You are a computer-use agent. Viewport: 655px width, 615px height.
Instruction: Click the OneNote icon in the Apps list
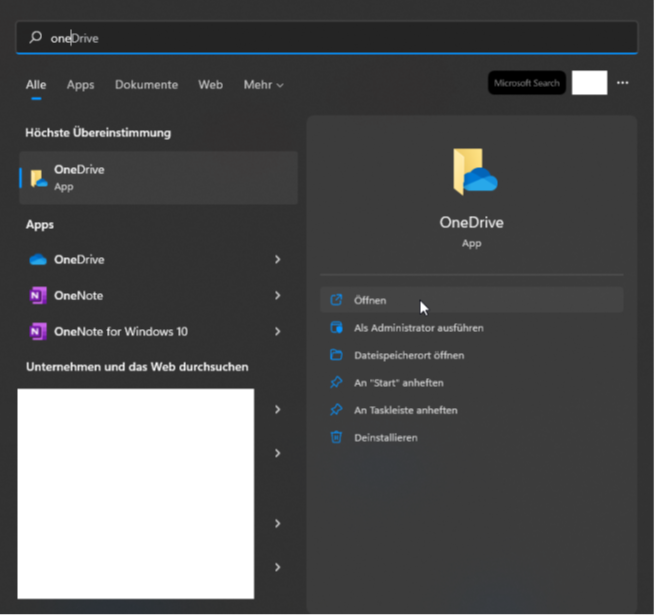(38, 296)
